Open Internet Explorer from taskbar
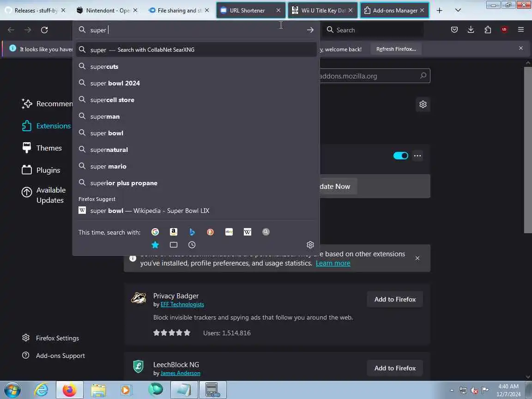The width and height of the screenshot is (532, 399). coord(42,390)
